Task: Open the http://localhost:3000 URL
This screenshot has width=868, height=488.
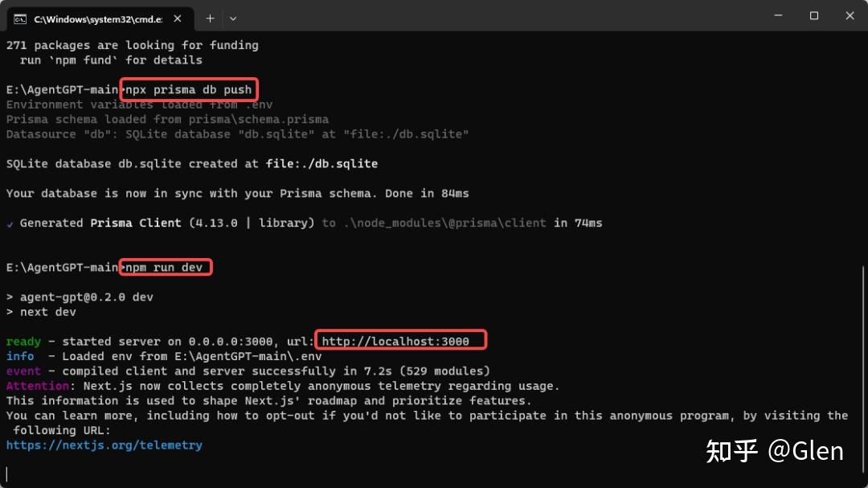Action: (x=395, y=341)
